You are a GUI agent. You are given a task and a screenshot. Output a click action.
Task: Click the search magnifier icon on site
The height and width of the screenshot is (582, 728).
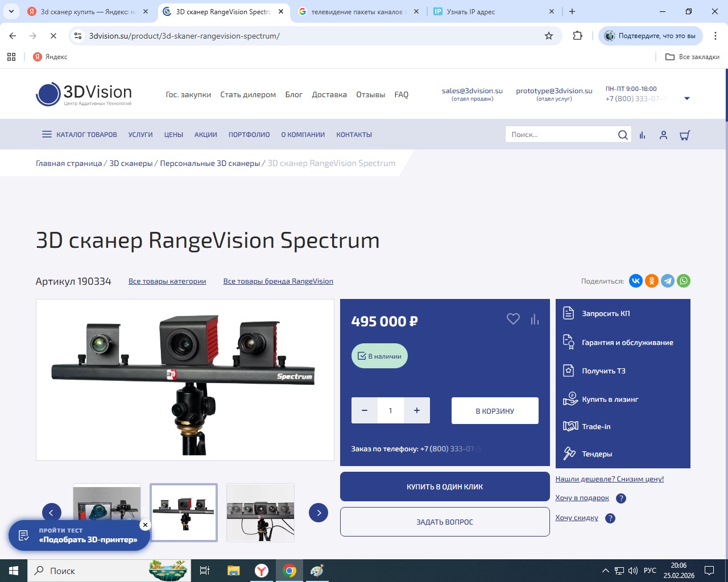coord(623,135)
